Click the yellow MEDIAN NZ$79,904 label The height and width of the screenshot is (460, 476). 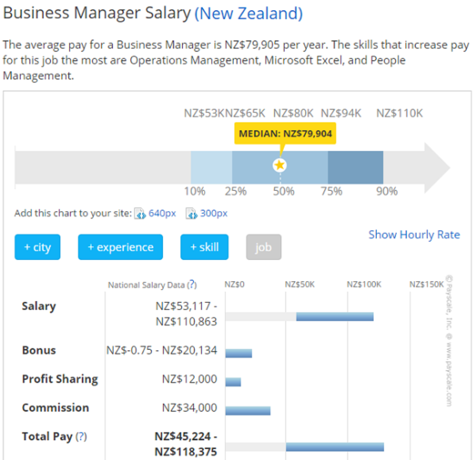coord(285,134)
